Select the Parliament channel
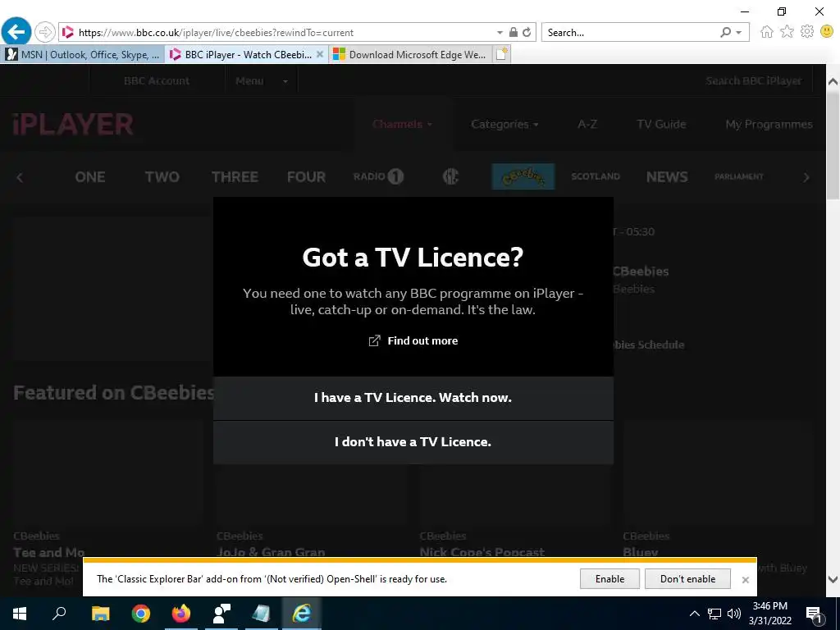This screenshot has width=840, height=630. (x=739, y=176)
